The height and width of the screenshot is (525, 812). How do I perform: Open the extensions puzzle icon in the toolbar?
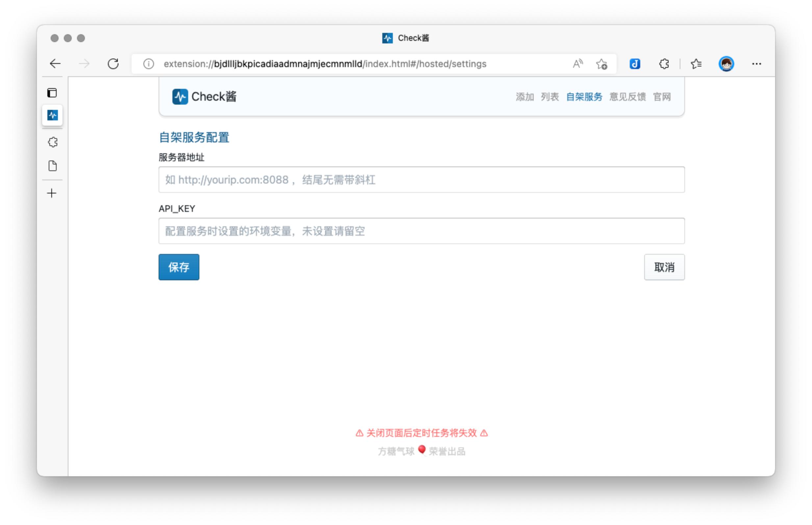(663, 63)
